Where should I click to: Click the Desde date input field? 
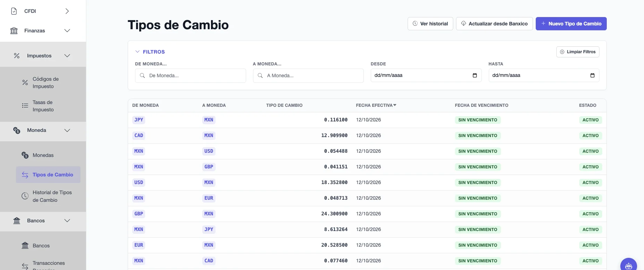click(x=426, y=76)
